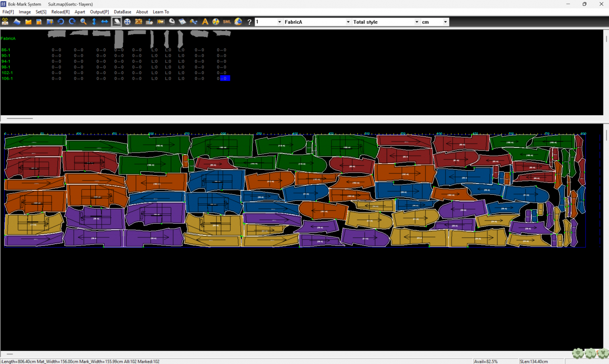Viewport: 609px width, 364px height.
Task: Click the horizontal double-arrow fit icon
Action: (104, 22)
